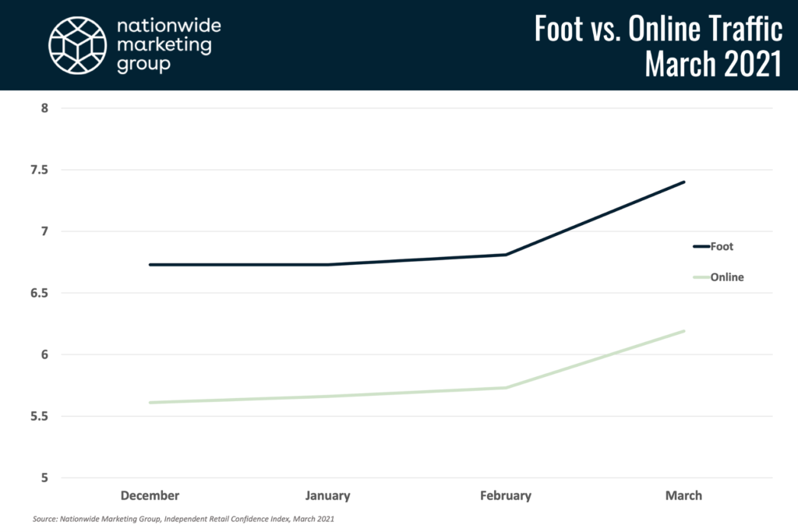Click the "February" x-axis label
Viewport: 798px width, 532px height.
click(506, 495)
